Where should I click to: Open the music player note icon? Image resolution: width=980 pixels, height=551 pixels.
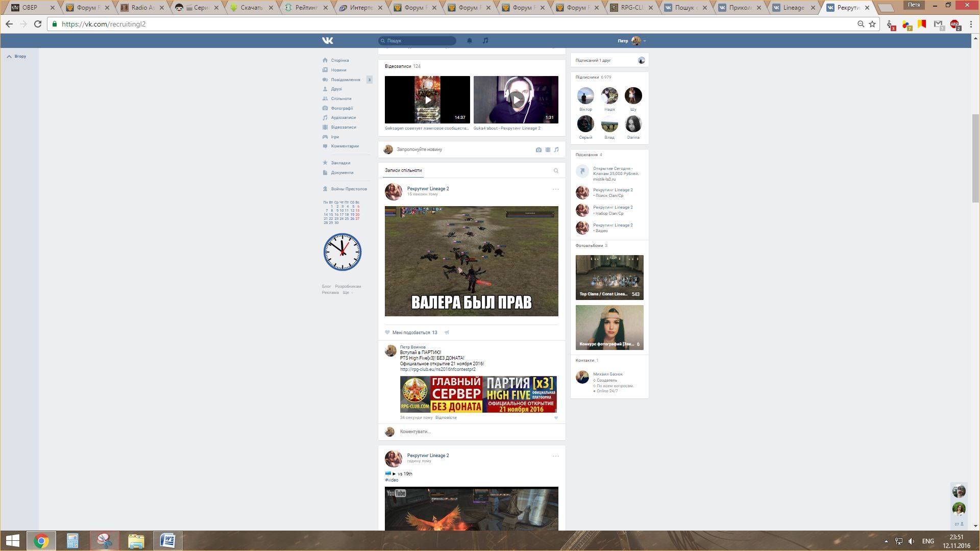(x=485, y=40)
